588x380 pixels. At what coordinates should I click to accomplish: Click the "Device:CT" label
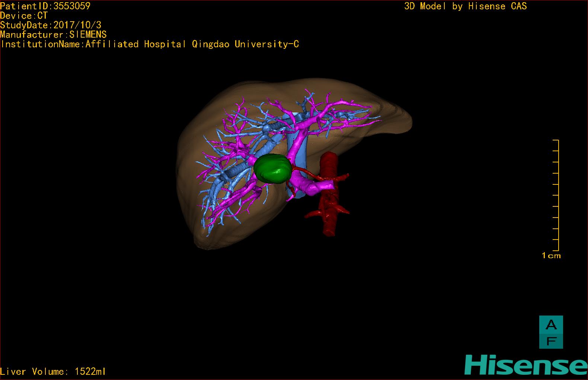(x=24, y=16)
